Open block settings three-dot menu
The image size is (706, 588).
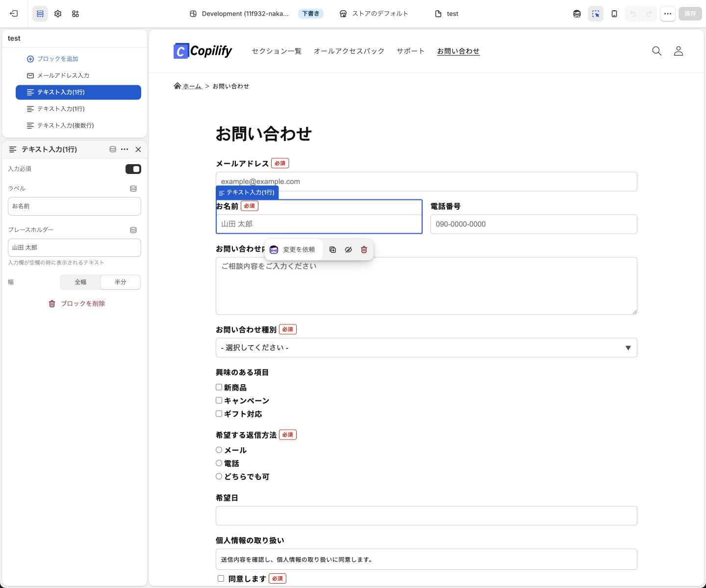(x=125, y=149)
